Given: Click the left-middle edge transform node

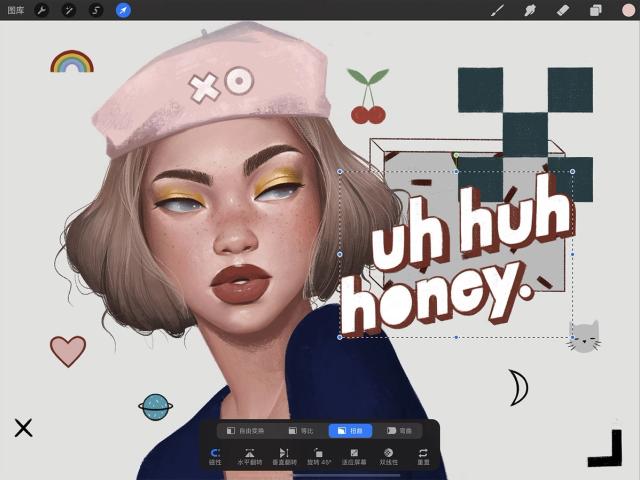Looking at the screenshot, I should (x=340, y=254).
